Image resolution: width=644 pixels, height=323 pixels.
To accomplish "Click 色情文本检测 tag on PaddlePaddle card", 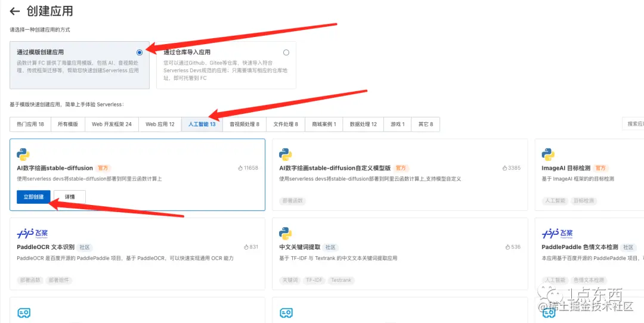I will (x=589, y=280).
